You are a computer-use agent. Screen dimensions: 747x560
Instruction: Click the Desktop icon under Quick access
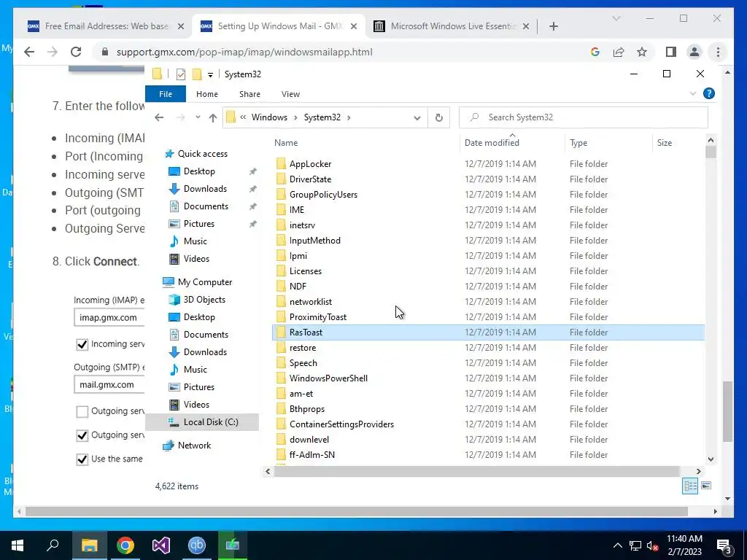click(174, 171)
